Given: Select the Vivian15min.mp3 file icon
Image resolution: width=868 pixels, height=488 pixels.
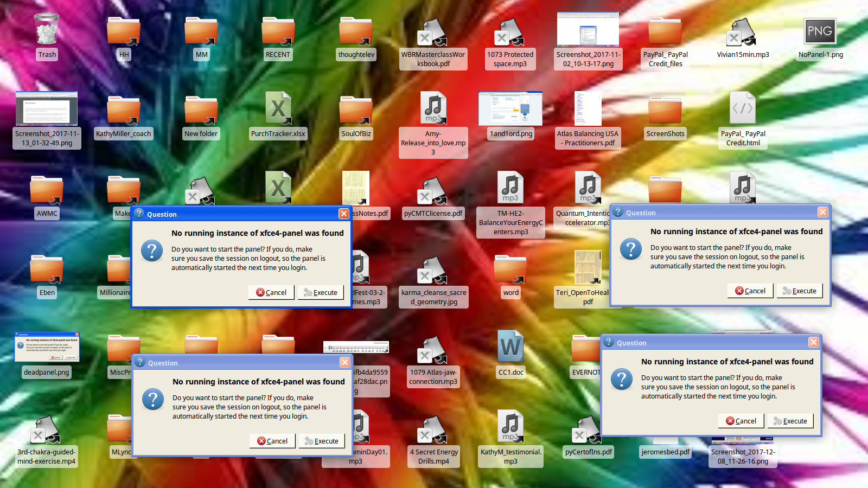Looking at the screenshot, I should pyautogui.click(x=743, y=31).
